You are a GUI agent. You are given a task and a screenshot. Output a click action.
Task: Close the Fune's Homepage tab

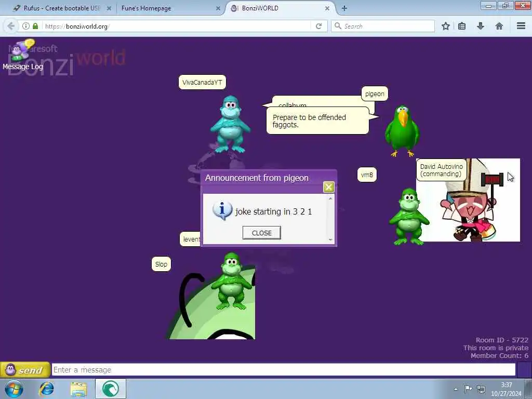pos(218,8)
